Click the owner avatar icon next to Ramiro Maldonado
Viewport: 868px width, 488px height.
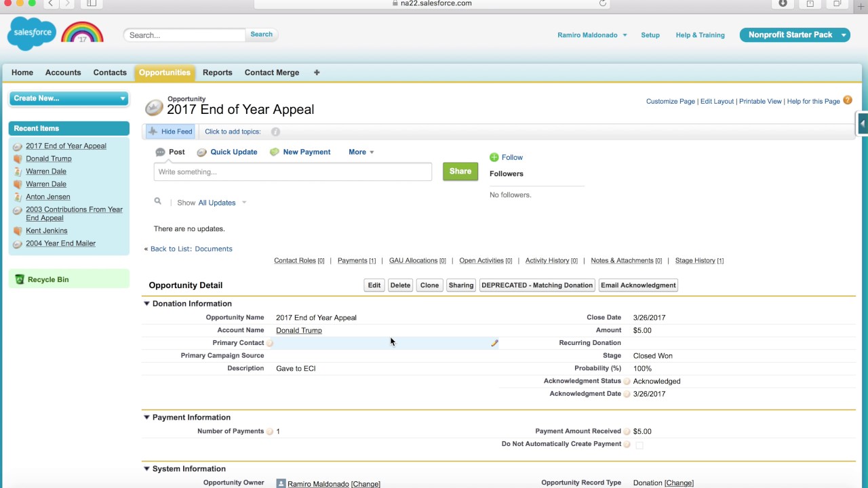point(281,484)
